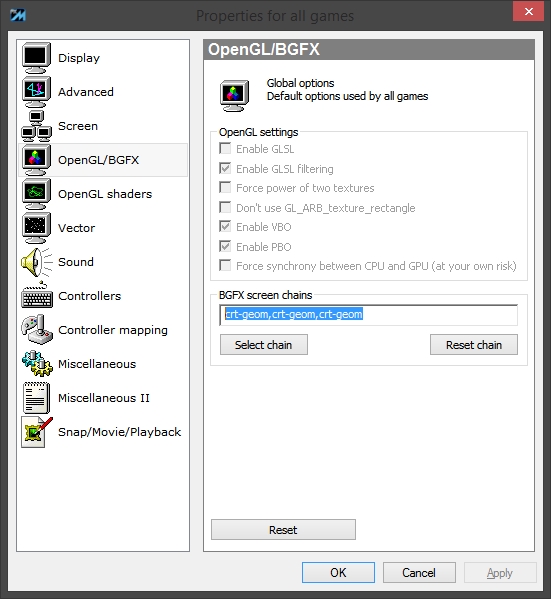Select the Controller mapping joystick icon
This screenshot has height=599, width=551.
coord(37,330)
